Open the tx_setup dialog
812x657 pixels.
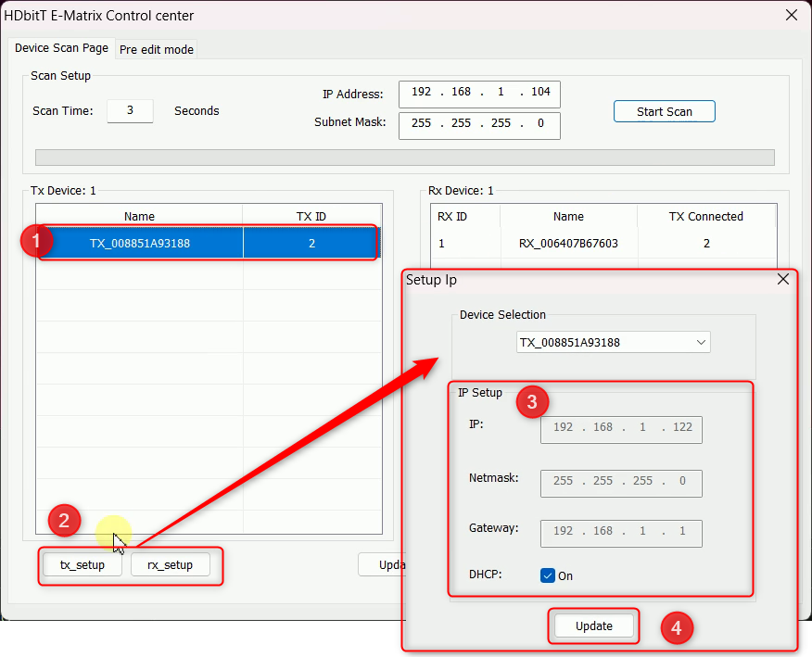tap(82, 565)
